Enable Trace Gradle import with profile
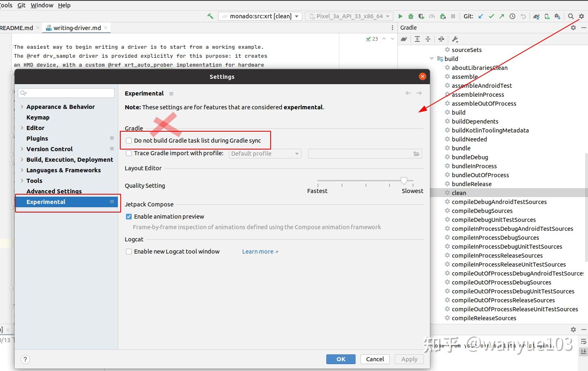Image resolution: width=588 pixels, height=371 pixels. coord(129,153)
